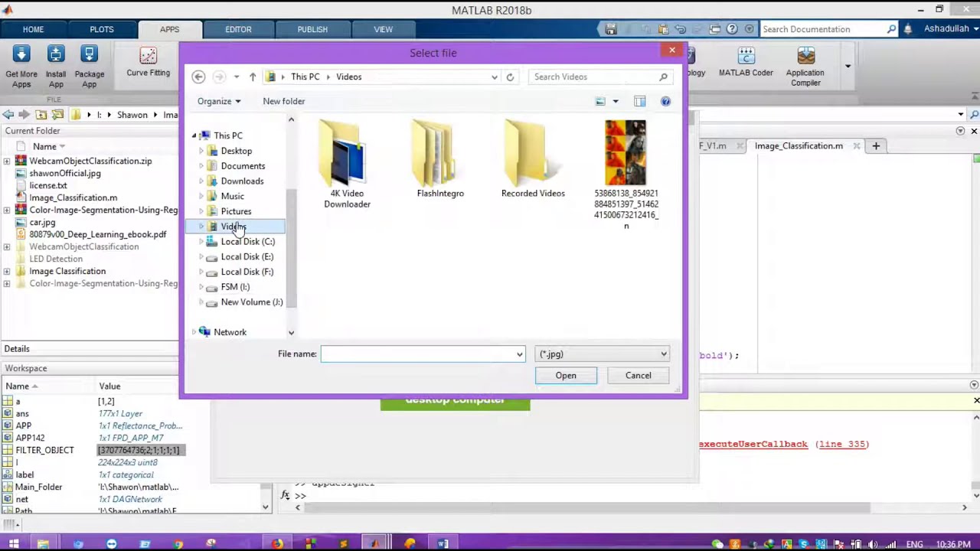Expand the Network tree node
980x551 pixels.
(194, 332)
